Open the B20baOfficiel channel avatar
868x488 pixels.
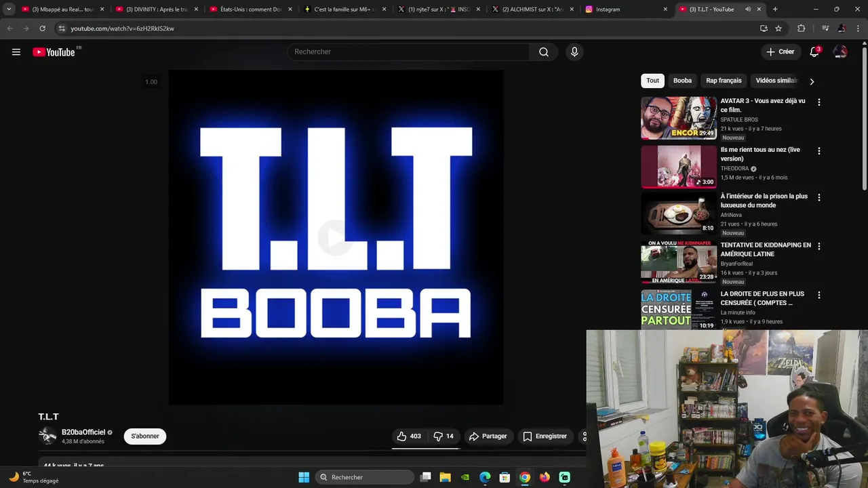pyautogui.click(x=47, y=436)
